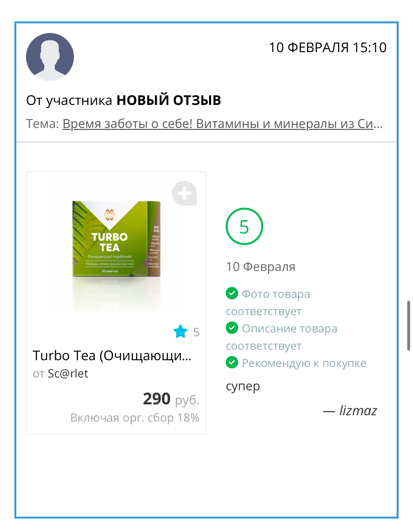Click the review text супер

(x=243, y=386)
